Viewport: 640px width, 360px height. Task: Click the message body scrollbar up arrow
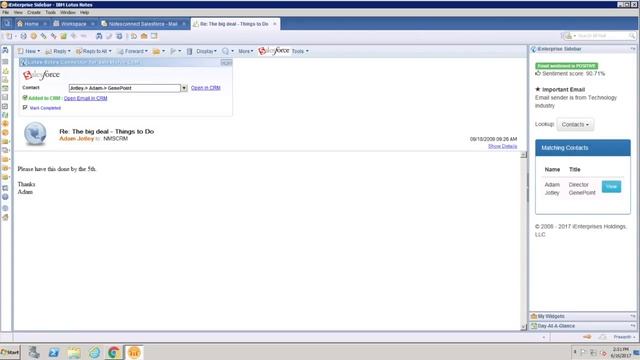pyautogui.click(x=524, y=155)
